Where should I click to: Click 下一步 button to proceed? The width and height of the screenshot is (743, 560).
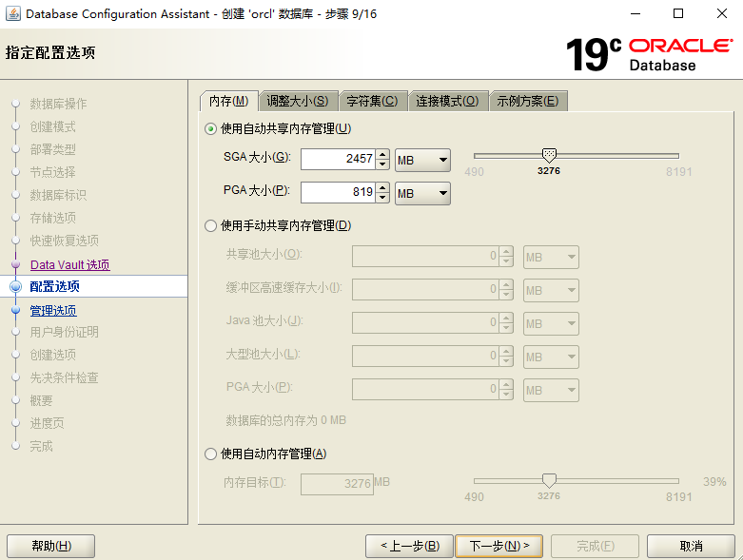point(499,546)
